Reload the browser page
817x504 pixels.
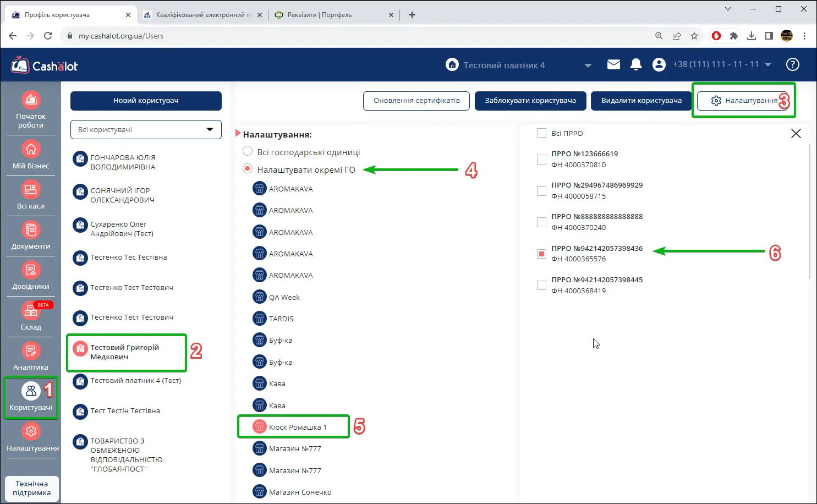(48, 36)
